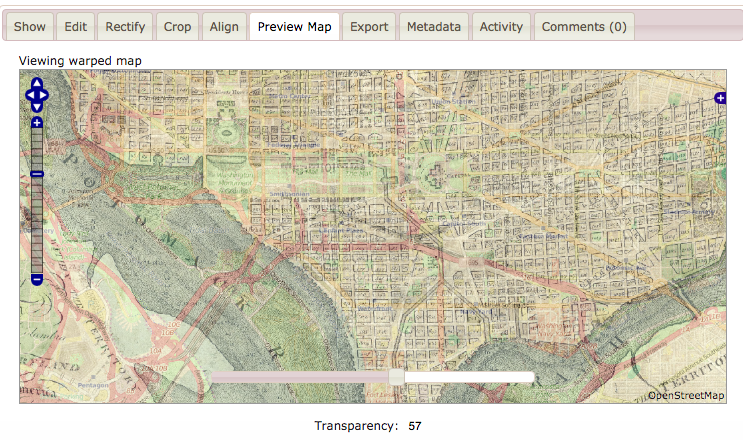Pan the map right with arrow

point(45,95)
